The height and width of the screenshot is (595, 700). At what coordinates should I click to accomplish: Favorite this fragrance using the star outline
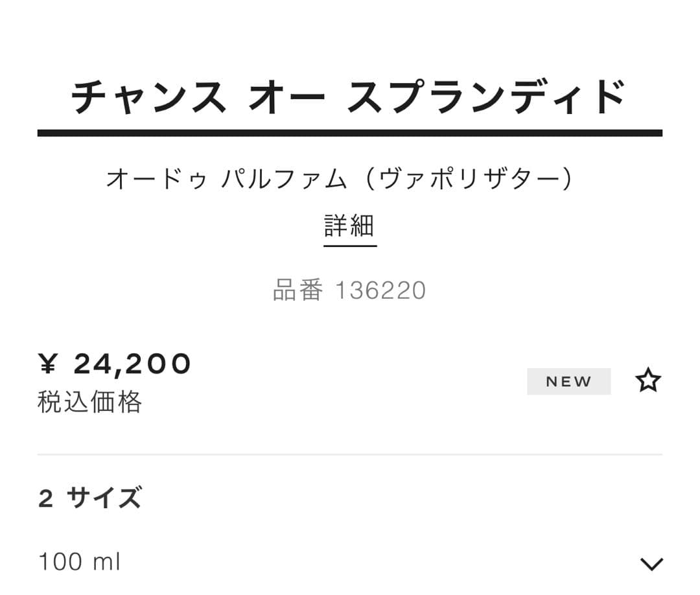click(x=648, y=381)
